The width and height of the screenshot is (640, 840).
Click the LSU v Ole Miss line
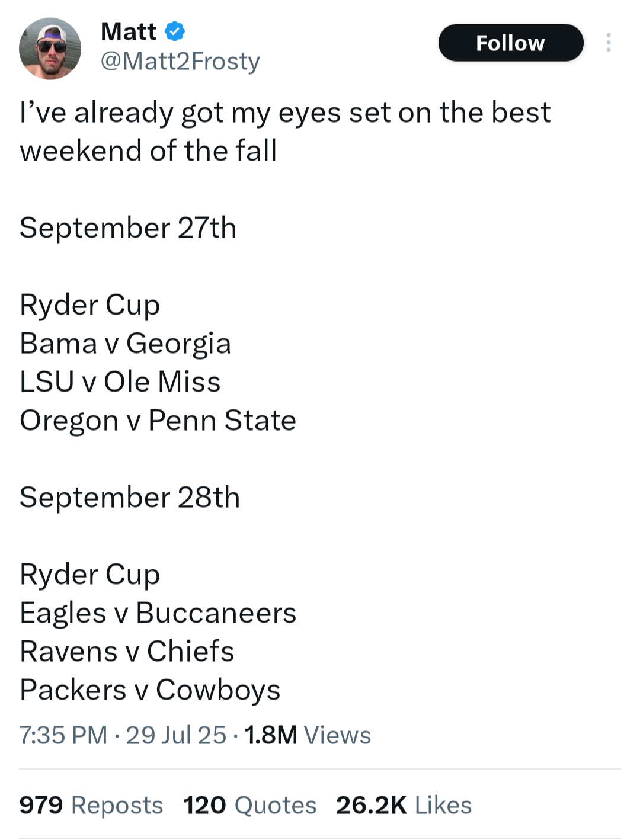click(120, 382)
